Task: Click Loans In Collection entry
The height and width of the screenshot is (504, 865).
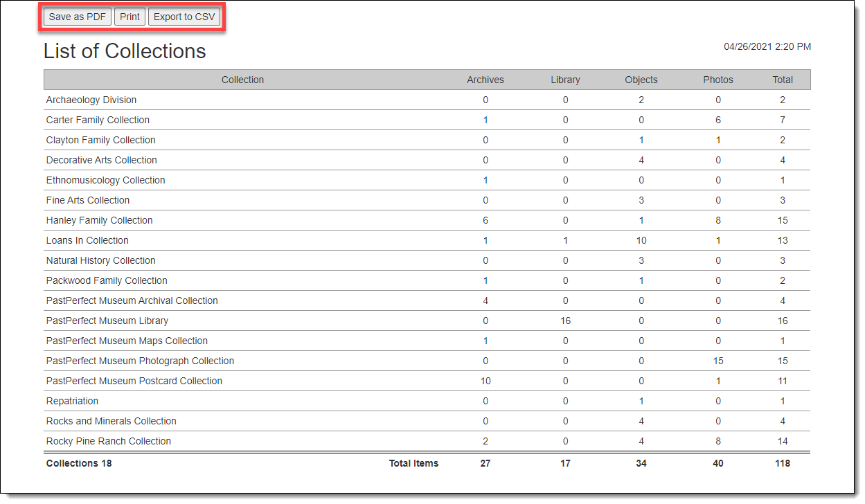Action: coord(87,240)
